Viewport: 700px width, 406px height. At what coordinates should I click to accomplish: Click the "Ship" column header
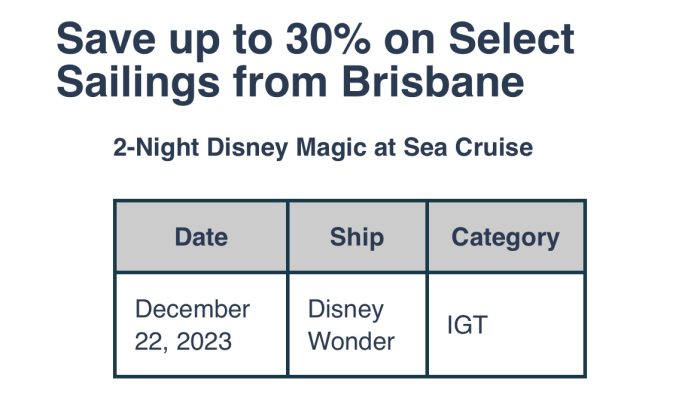(357, 237)
